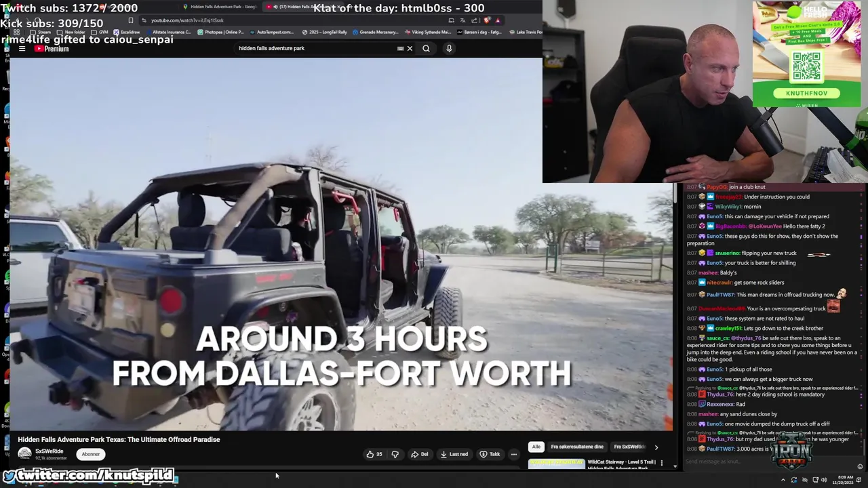Open on-screen keyboard icon in search box
The width and height of the screenshot is (868, 488).
[x=400, y=49]
